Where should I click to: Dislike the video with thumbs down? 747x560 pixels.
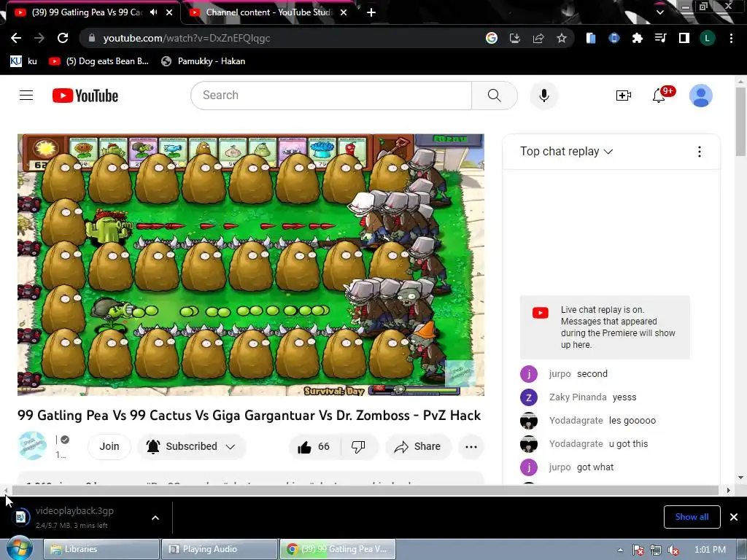358,446
